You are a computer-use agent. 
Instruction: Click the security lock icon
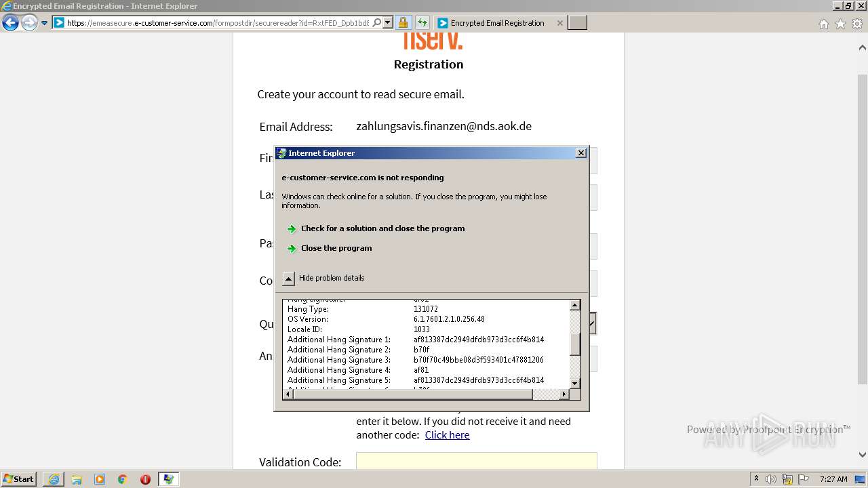(403, 23)
